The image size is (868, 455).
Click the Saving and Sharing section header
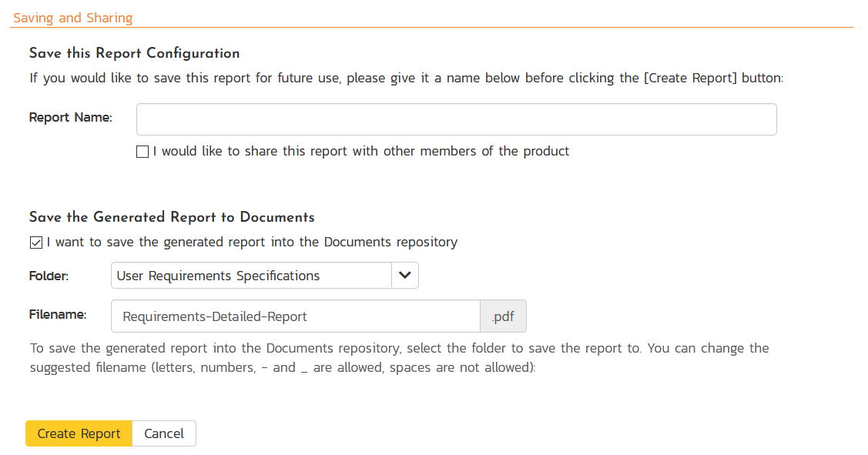(x=73, y=18)
